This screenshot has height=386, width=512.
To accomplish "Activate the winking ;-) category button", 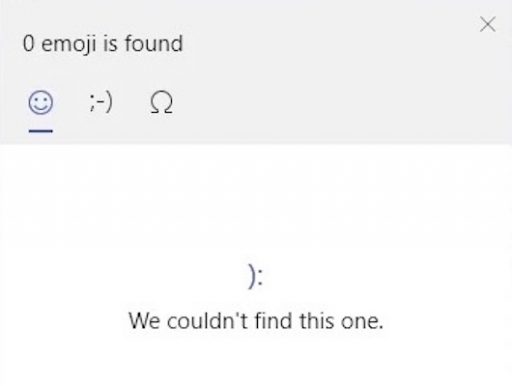I will pyautogui.click(x=101, y=102).
